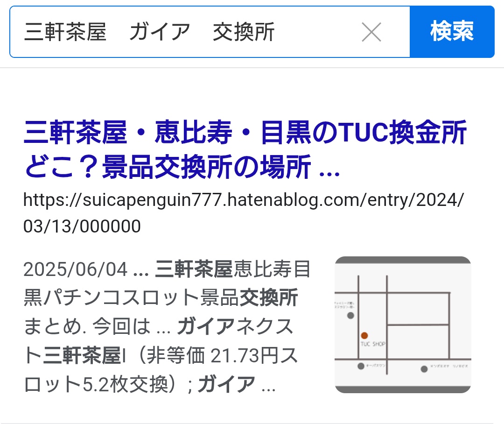Screen dimensions: 504x424
Task: Open the 三軒茶屋・恵比寿・目黒のTUC換金所 result title
Action: [245, 149]
